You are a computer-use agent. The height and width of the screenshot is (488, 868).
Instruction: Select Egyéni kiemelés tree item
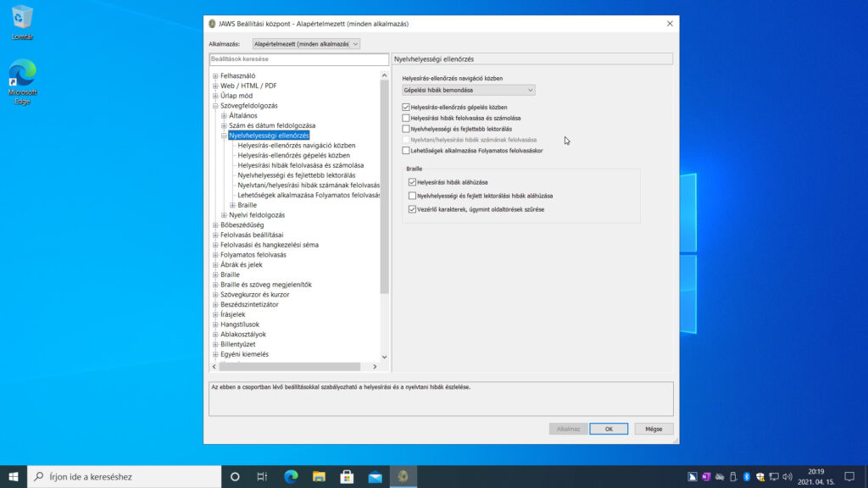pyautogui.click(x=244, y=354)
